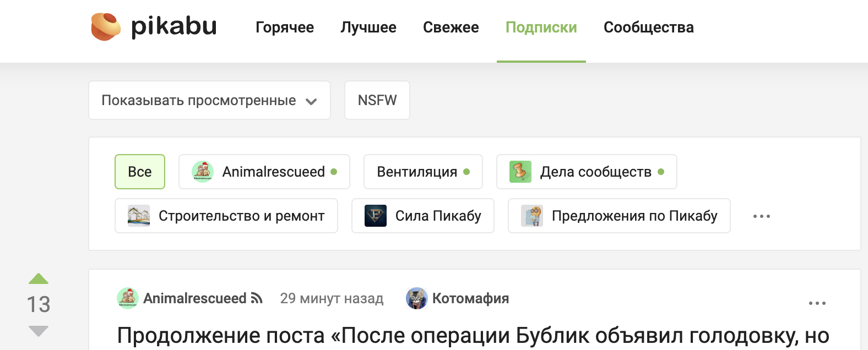Select the Подписки tab

point(541,28)
